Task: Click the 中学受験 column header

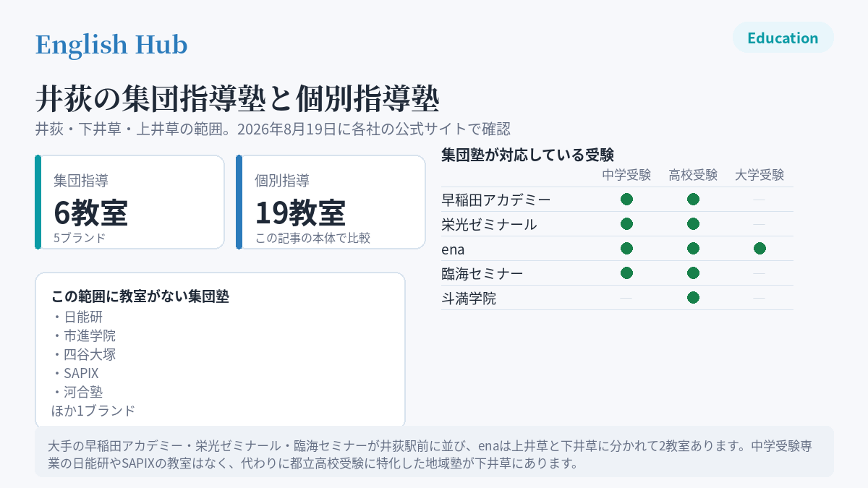Action: coord(626,175)
